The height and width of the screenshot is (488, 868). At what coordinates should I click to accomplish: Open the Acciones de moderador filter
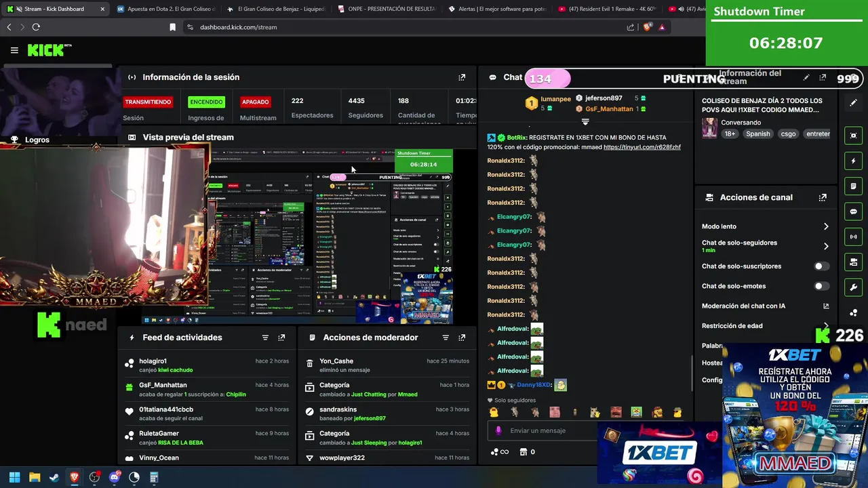pos(446,338)
